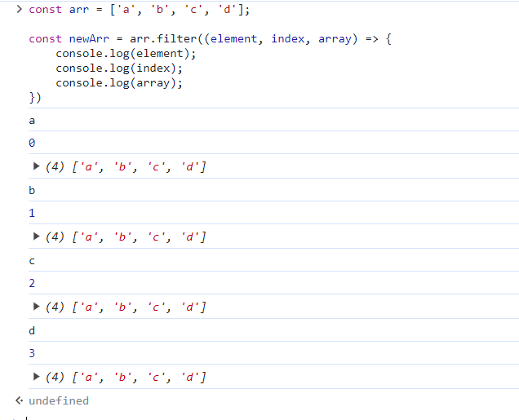The width and height of the screenshot is (519, 420).
Task: Click the array preview text after index 3
Action: [x=126, y=378]
